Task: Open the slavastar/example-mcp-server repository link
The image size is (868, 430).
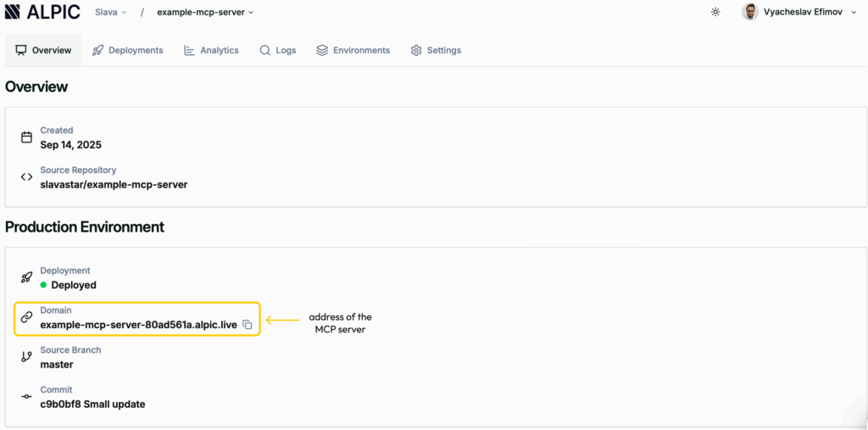Action: 114,184
